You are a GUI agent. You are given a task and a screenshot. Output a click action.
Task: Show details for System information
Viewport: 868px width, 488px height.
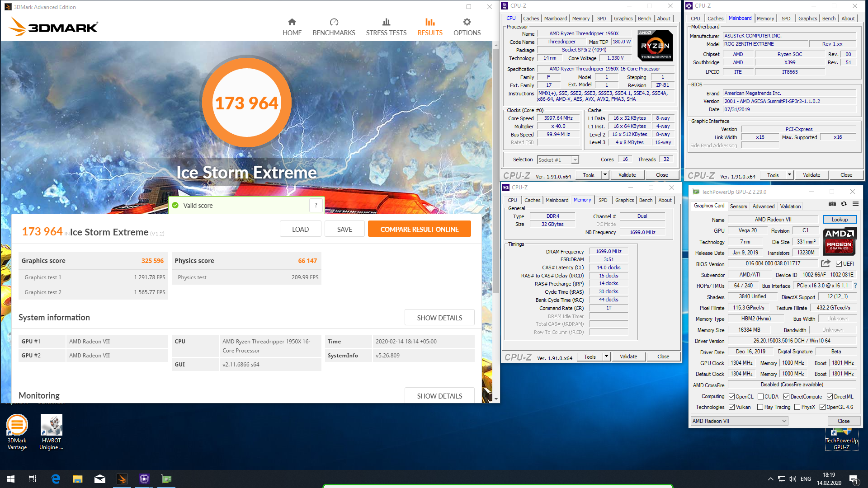[439, 318]
